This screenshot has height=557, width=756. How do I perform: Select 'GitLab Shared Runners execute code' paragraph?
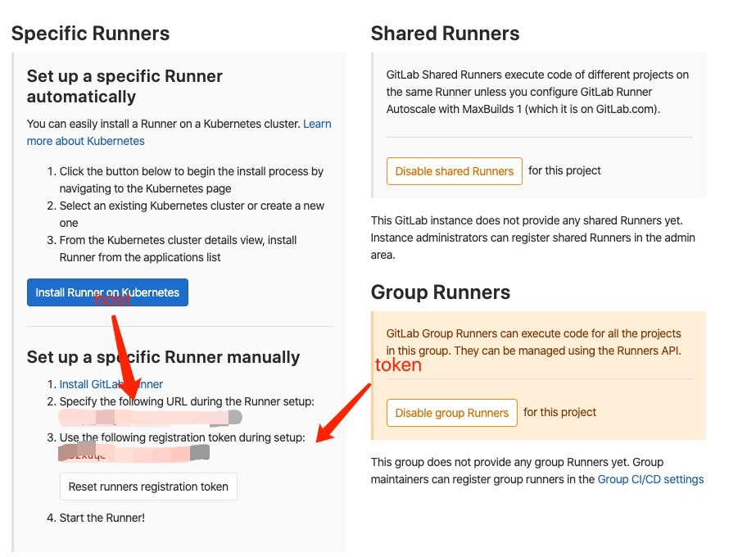point(537,92)
